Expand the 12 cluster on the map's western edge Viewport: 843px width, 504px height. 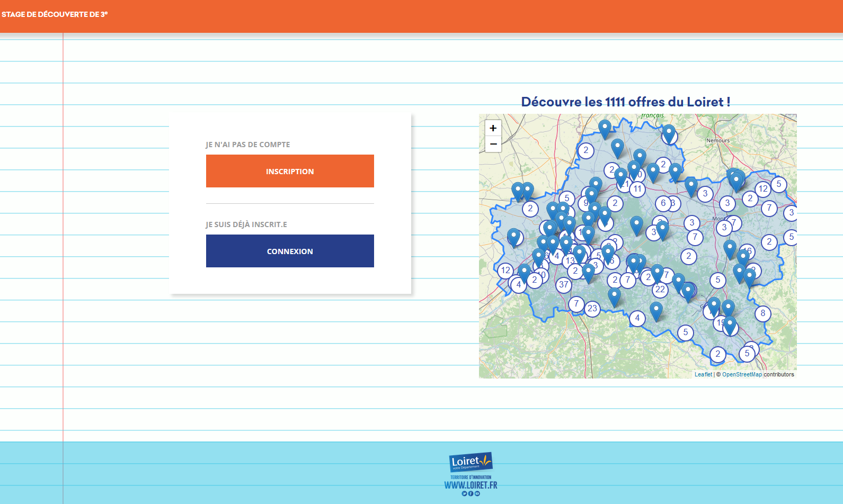tap(505, 271)
